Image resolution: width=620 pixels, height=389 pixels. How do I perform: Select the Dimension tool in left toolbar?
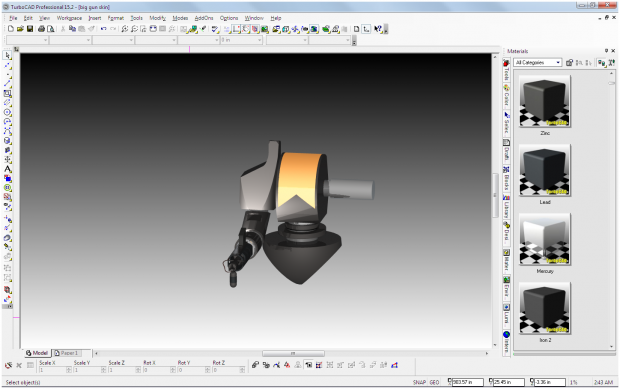coord(7,160)
